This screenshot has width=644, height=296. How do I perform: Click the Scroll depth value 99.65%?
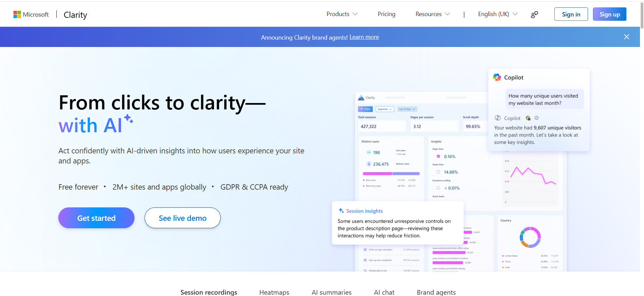click(473, 127)
